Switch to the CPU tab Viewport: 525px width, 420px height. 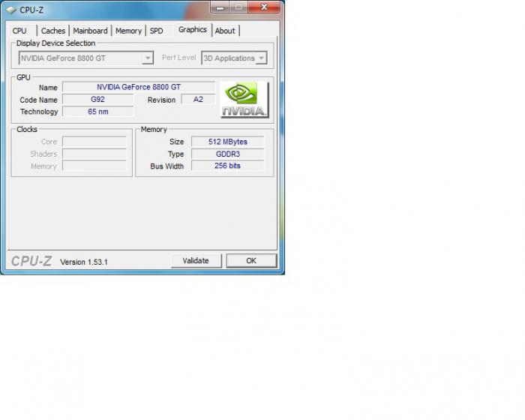tap(19, 31)
